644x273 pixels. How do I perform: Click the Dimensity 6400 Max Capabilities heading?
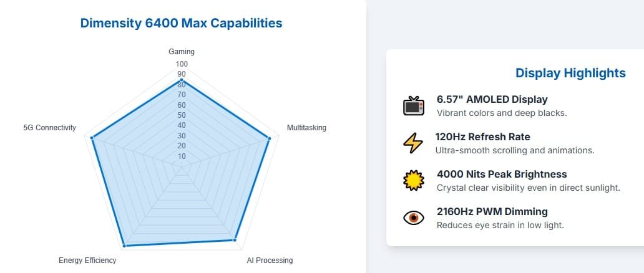(x=181, y=23)
